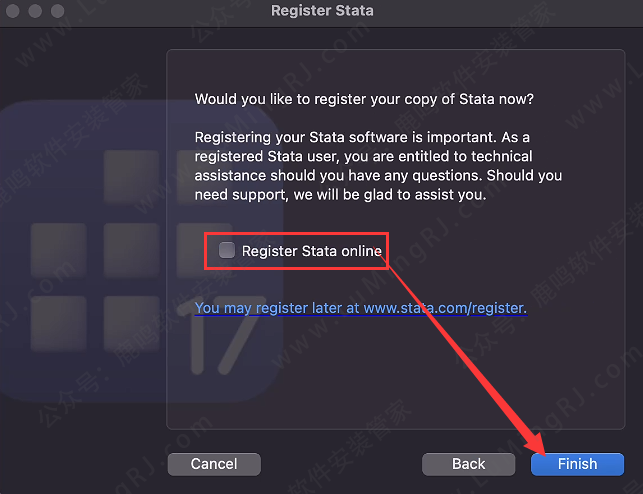Image resolution: width=643 pixels, height=494 pixels.
Task: Cancel the Stata registration dialog
Action: click(214, 464)
